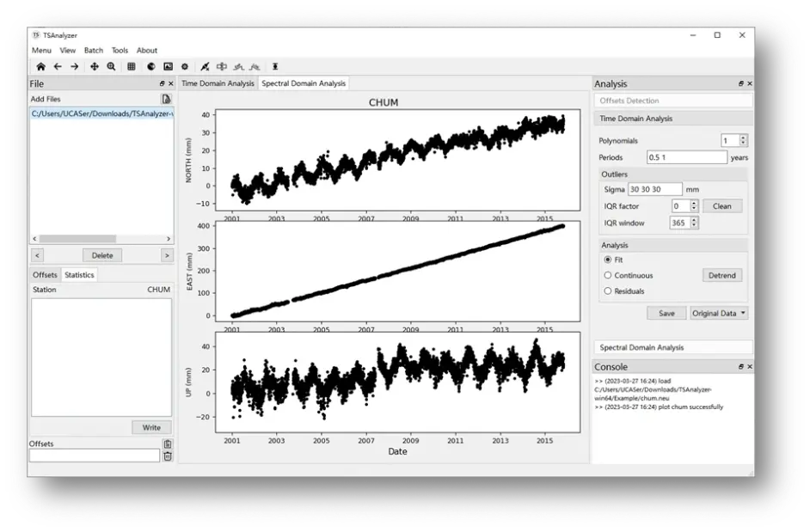Screen dimensions: 810x532
Task: Click the 'plot chum successfully' console line
Action: coord(659,407)
